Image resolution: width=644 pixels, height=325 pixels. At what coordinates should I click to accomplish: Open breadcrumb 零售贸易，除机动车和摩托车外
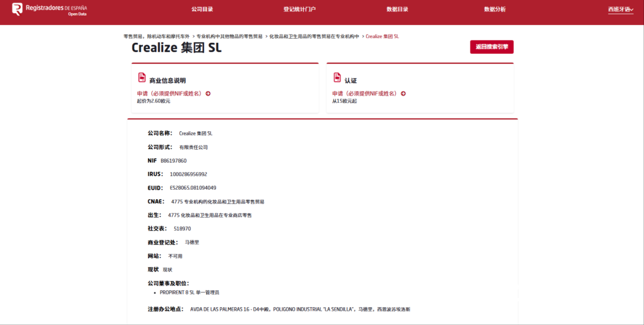click(156, 36)
